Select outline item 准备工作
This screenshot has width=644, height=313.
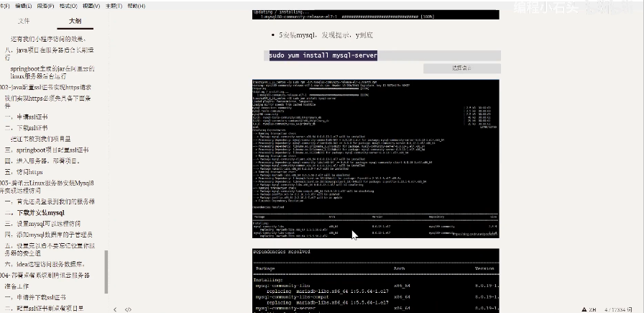[x=17, y=286]
